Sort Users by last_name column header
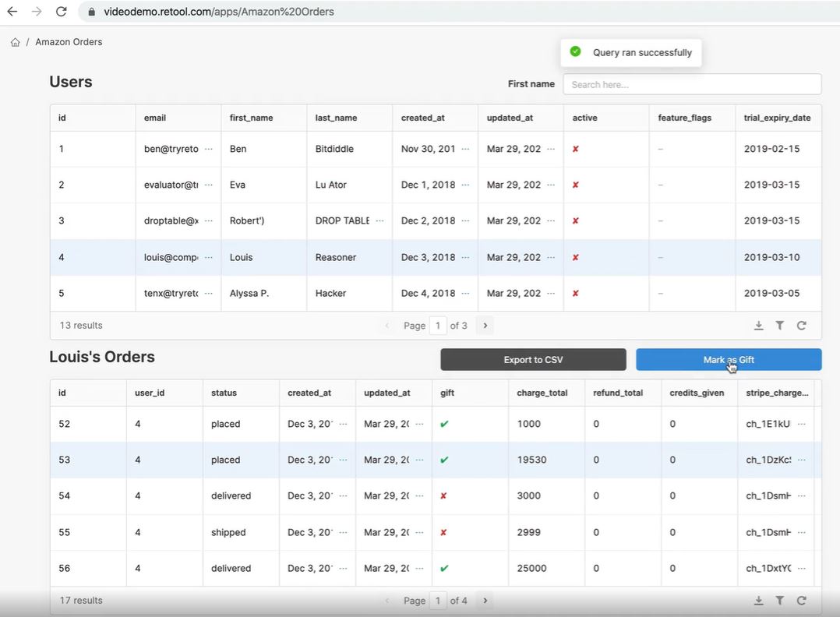 [x=336, y=118]
